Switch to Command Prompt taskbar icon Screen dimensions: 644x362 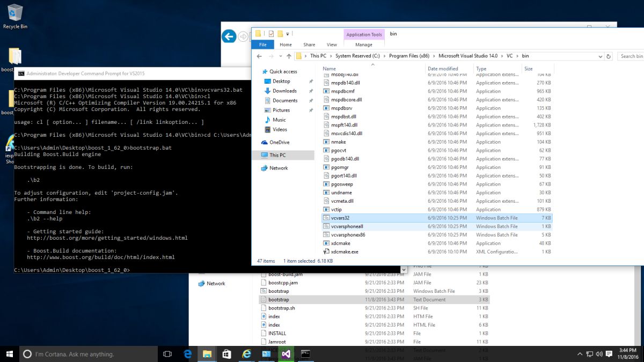point(305,354)
